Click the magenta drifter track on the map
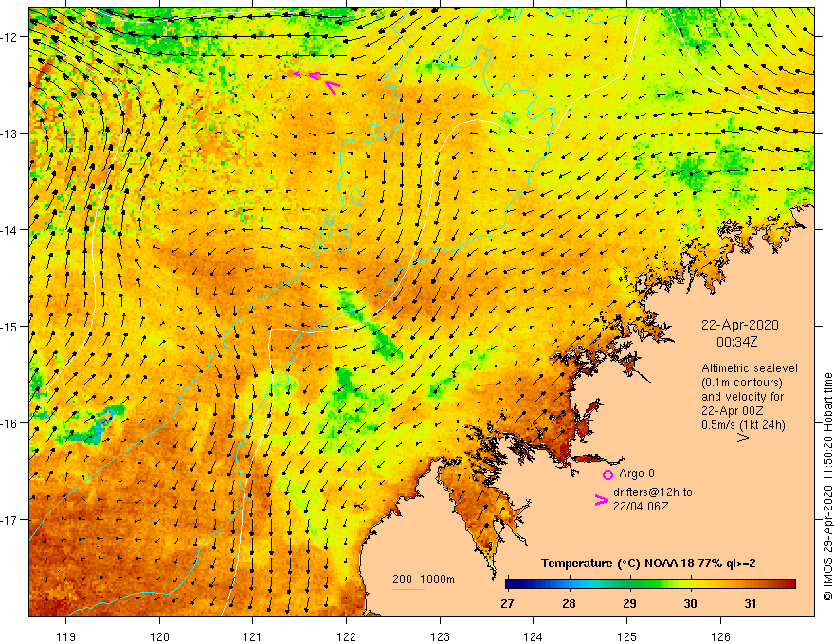 (x=317, y=80)
